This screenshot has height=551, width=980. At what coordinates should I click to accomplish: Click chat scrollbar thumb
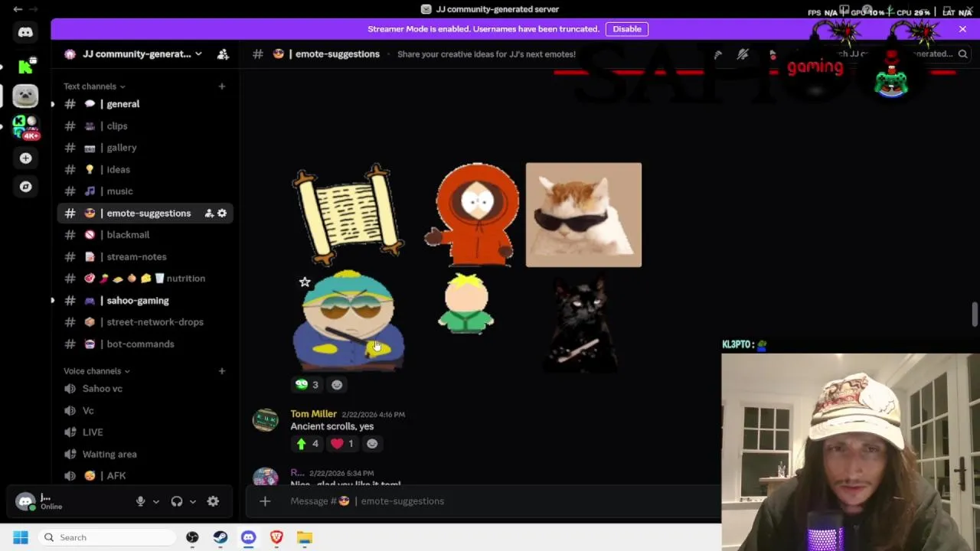975,315
